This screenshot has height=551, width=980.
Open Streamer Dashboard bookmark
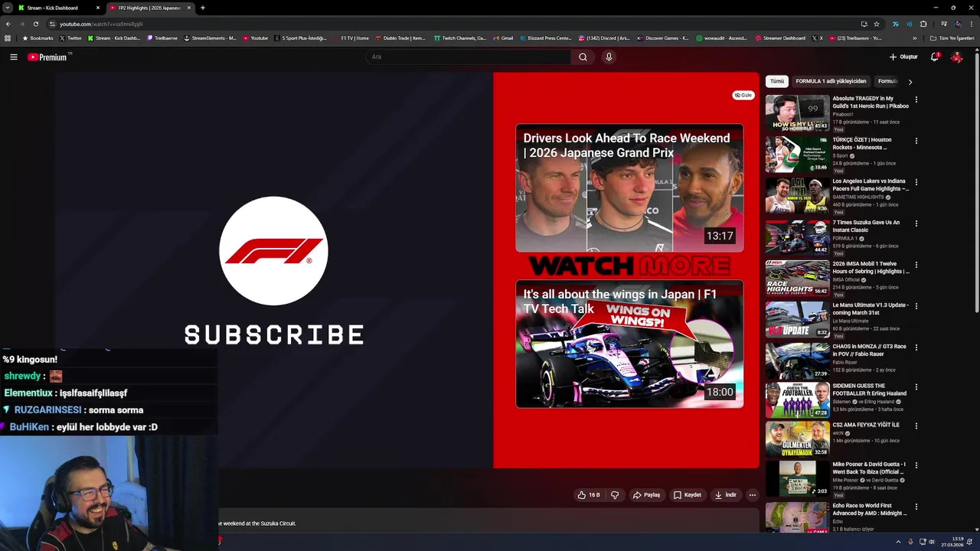click(780, 38)
